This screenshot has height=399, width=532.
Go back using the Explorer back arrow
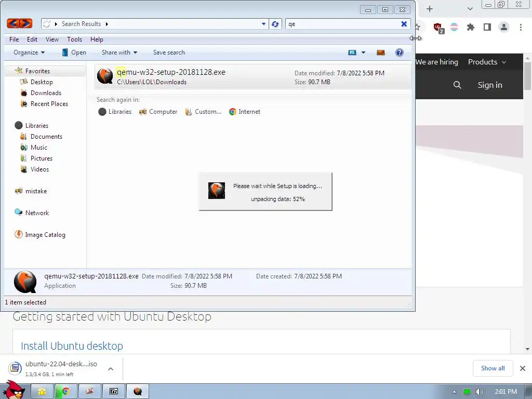click(13, 23)
